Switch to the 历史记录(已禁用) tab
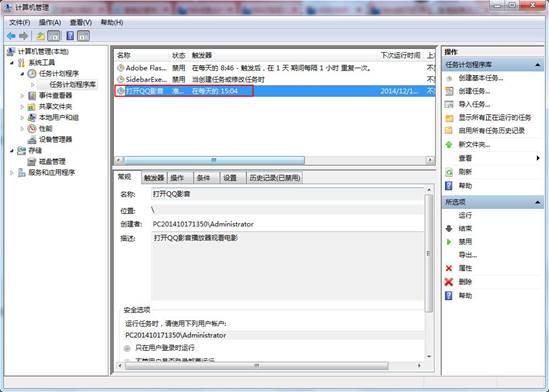 coord(275,178)
